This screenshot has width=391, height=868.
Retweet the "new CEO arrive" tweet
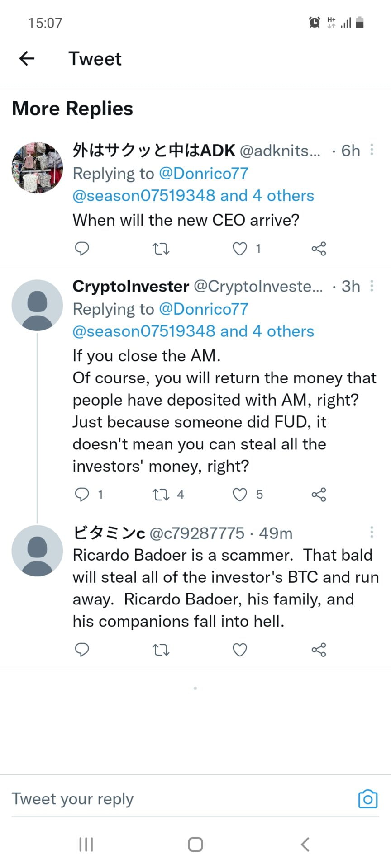161,249
